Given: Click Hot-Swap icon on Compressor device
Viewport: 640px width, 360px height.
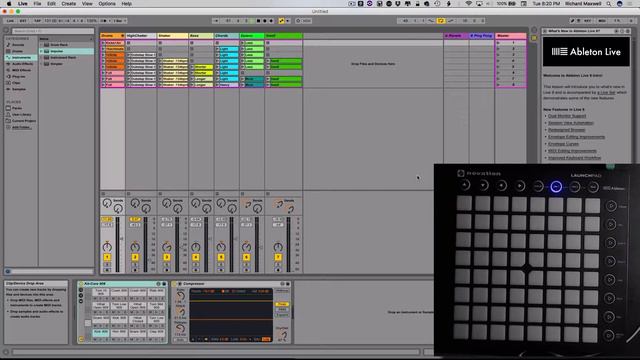Looking at the screenshot, I should click(x=282, y=284).
